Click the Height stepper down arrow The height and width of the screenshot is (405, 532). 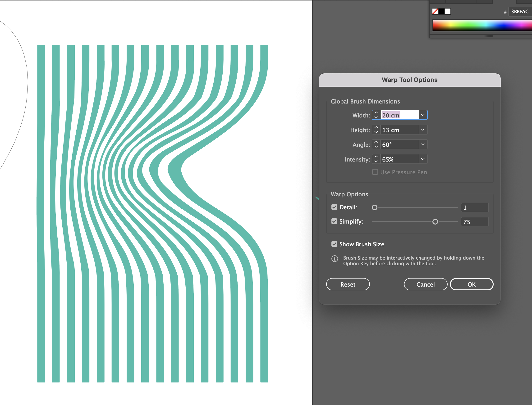[x=377, y=132]
